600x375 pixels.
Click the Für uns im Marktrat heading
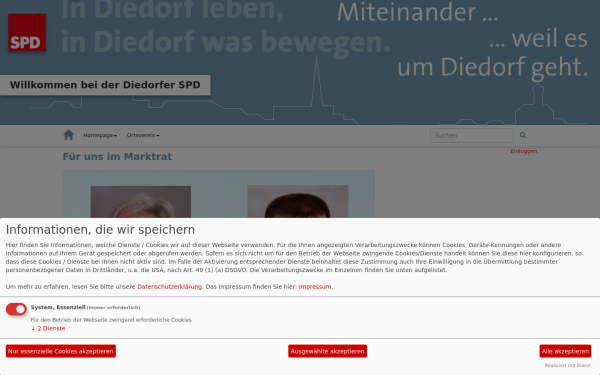point(117,157)
